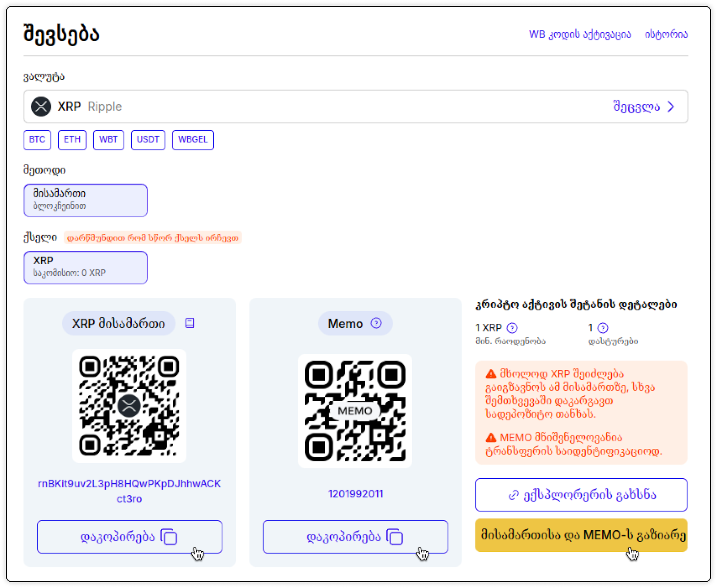Click the copy icon in the Memo copy button
The width and height of the screenshot is (717, 588).
coord(395,536)
